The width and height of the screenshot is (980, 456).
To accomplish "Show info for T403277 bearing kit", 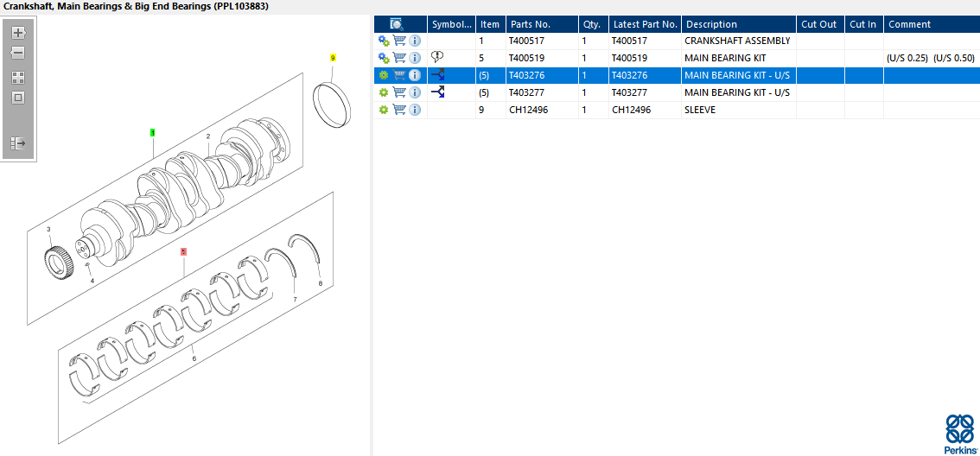I will point(415,92).
